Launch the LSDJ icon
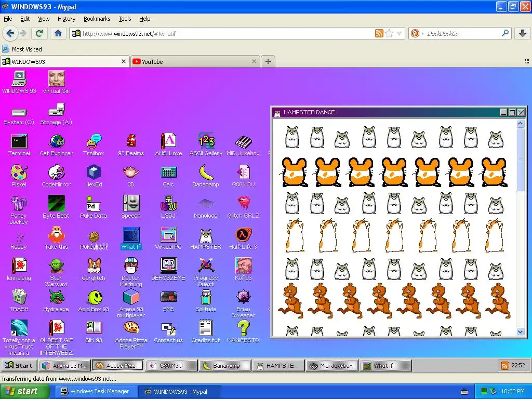Image resolution: width=532 pixels, height=399 pixels. (x=168, y=207)
